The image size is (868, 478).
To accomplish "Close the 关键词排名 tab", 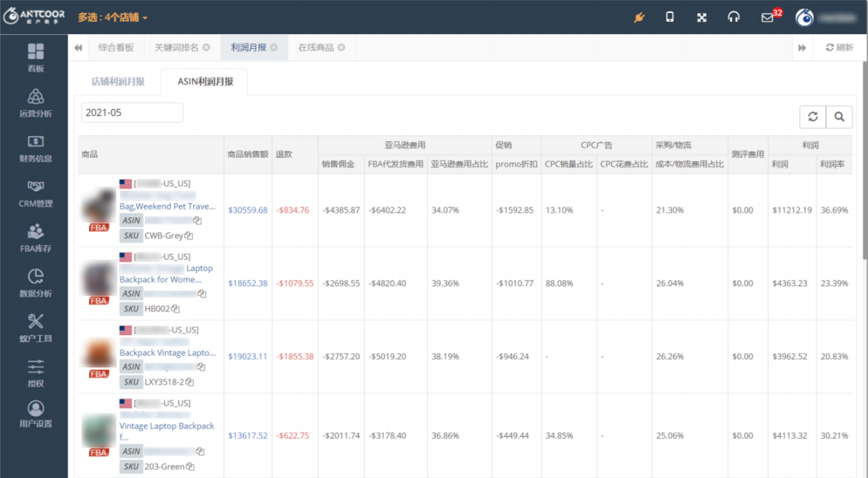I will tap(206, 48).
